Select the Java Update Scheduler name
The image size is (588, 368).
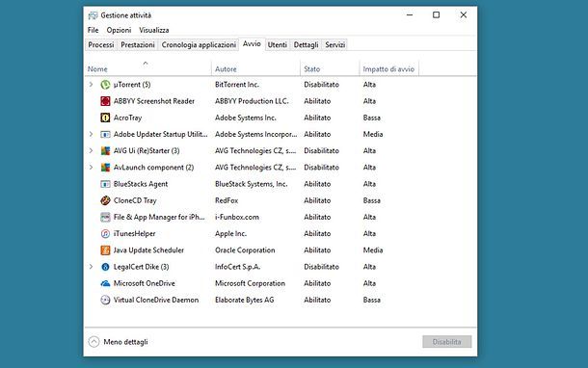click(x=148, y=250)
